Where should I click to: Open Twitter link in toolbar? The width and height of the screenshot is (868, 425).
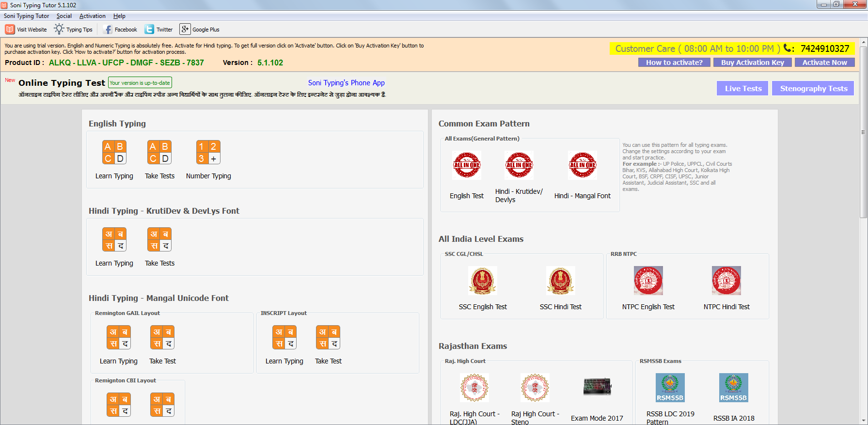[158, 30]
